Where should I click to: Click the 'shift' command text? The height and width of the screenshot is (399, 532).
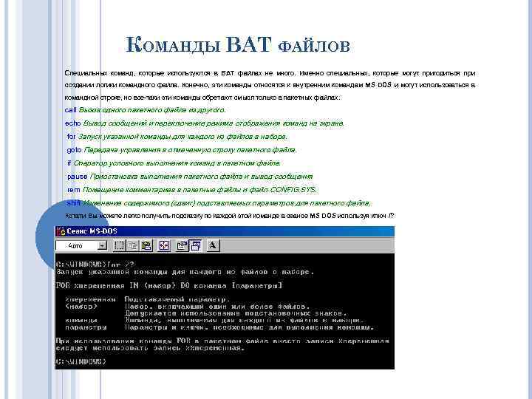point(74,203)
